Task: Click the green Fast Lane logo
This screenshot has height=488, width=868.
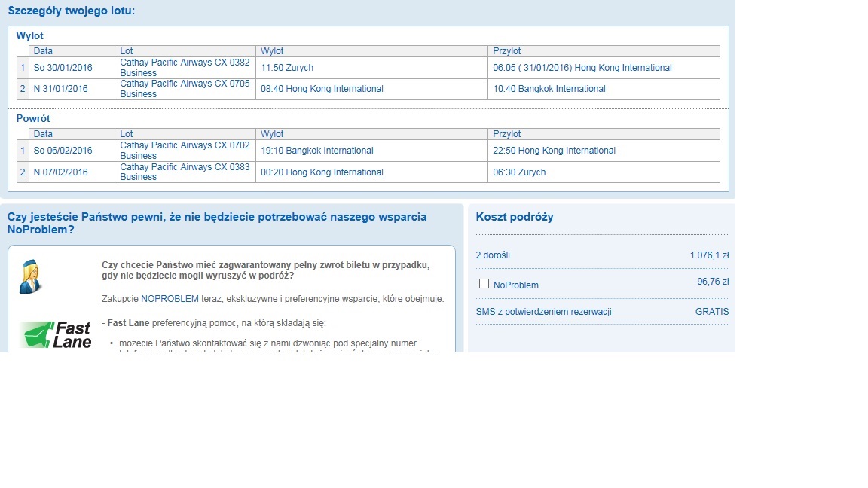Action: [55, 334]
